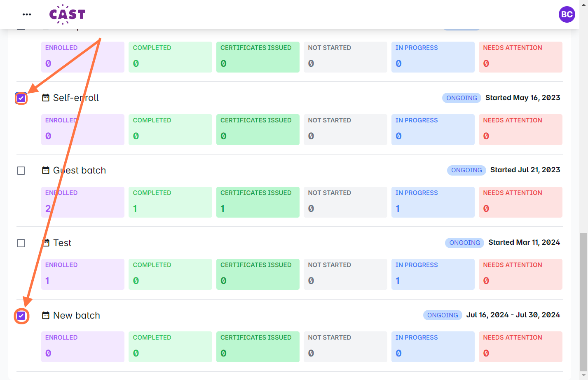Click Certificates Issued card in Guest batch

click(x=258, y=202)
